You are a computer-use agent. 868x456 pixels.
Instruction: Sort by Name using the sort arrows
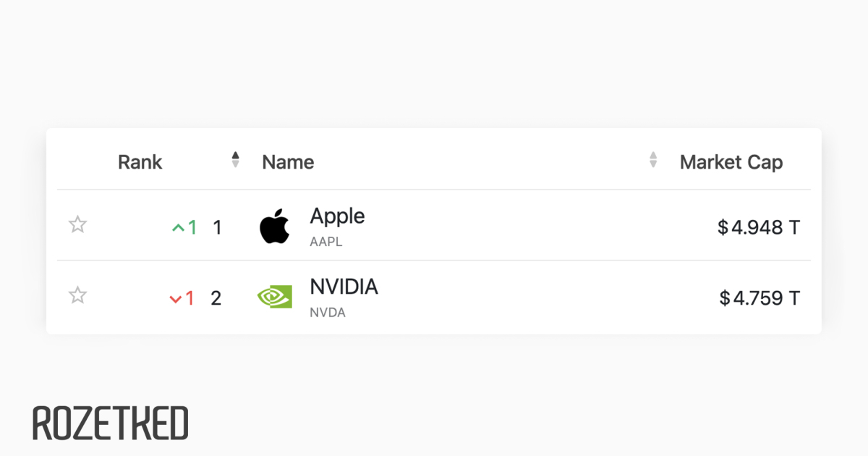point(653,160)
